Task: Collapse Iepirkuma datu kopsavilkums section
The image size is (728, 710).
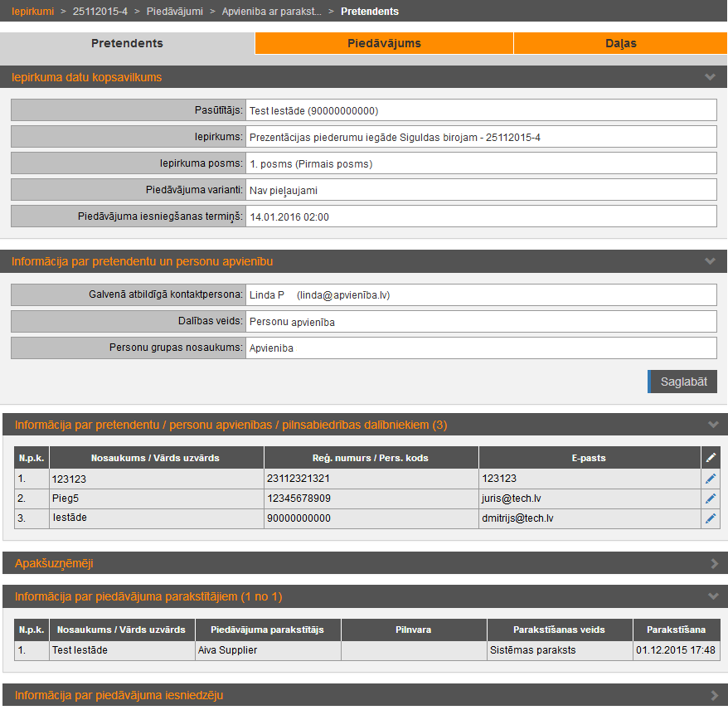Action: [710, 77]
